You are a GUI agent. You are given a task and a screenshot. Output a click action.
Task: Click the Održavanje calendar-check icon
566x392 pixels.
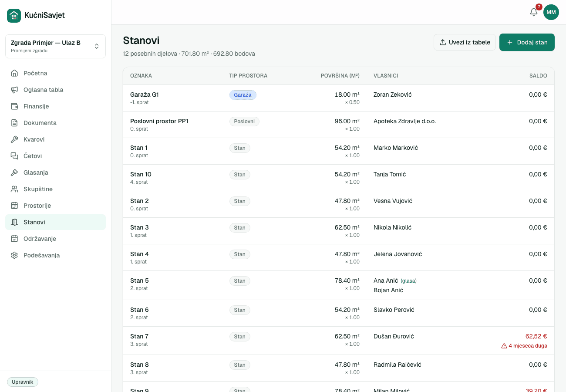pos(14,239)
